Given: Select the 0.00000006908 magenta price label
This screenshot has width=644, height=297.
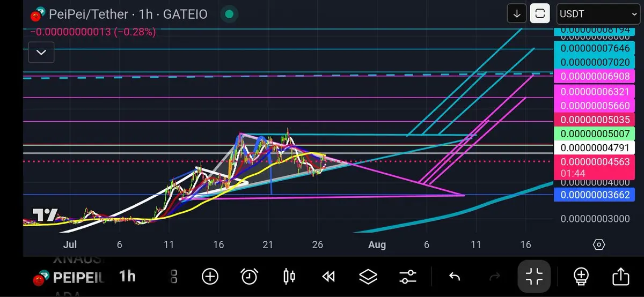Looking at the screenshot, I should pyautogui.click(x=595, y=76).
